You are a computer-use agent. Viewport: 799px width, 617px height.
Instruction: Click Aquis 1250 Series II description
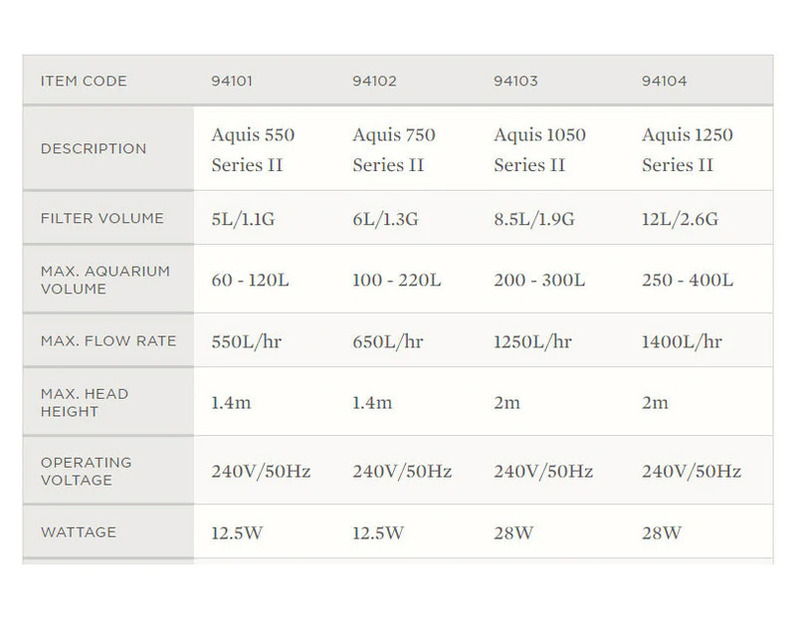click(687, 150)
